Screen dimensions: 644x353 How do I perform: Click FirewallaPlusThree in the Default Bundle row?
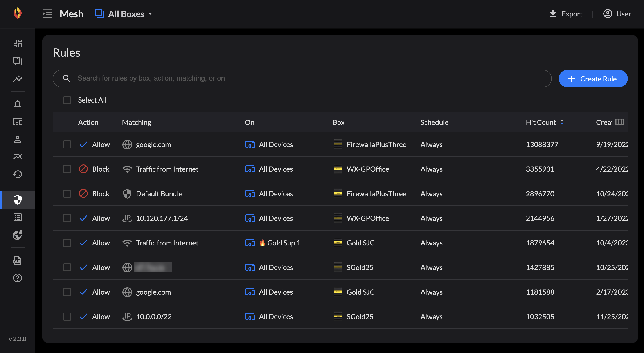tap(376, 194)
